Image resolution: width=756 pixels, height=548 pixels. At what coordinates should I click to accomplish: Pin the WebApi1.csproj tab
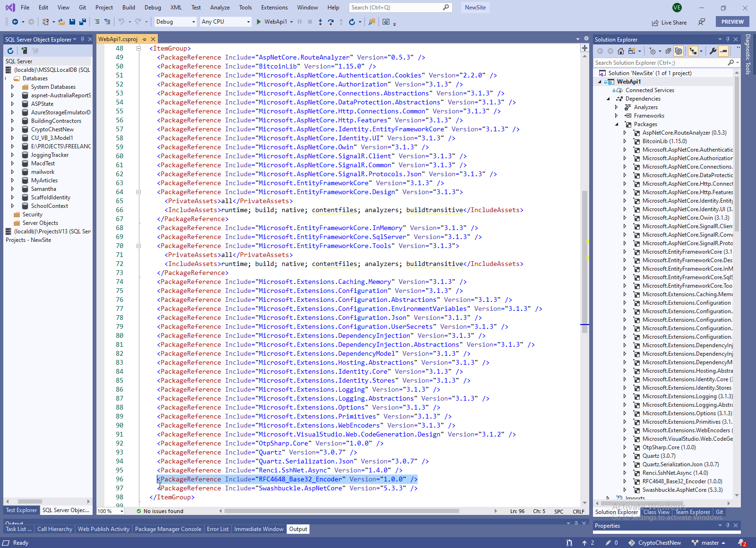145,39
